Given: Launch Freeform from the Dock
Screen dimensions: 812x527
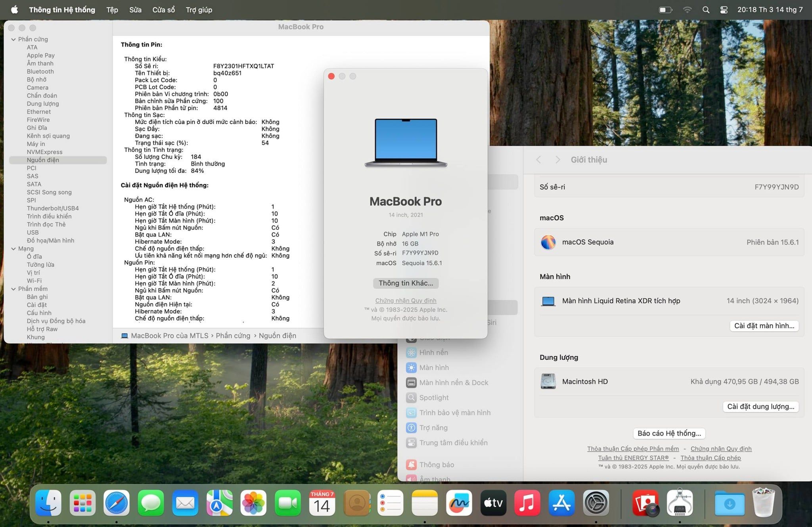Looking at the screenshot, I should 459,503.
